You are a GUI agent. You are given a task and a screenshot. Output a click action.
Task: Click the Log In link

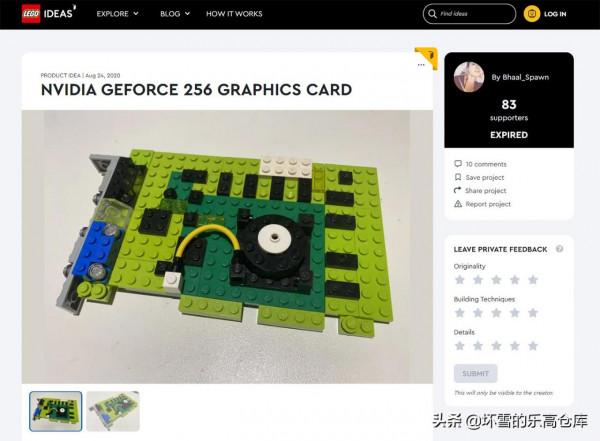tap(555, 14)
